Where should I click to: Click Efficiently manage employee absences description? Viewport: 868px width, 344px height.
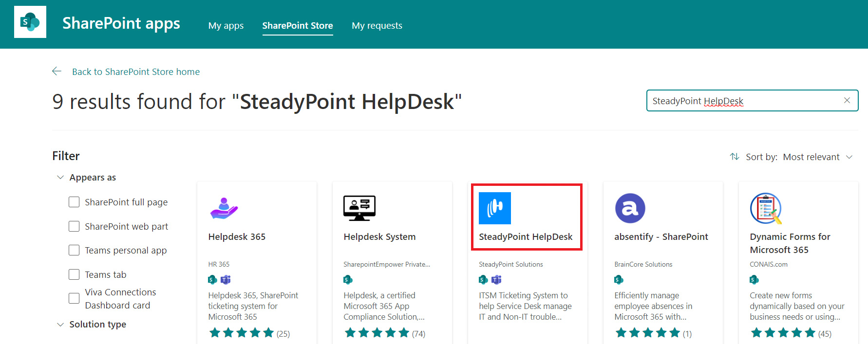point(653,306)
